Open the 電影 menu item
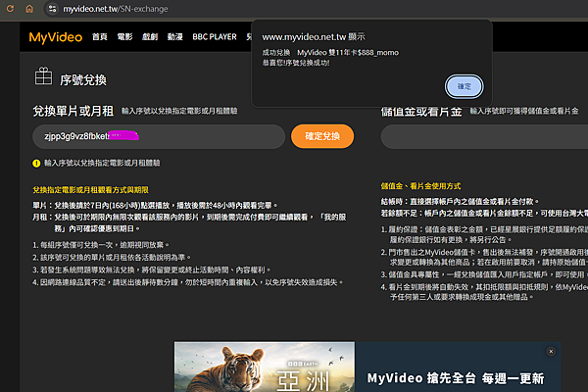 coord(124,37)
